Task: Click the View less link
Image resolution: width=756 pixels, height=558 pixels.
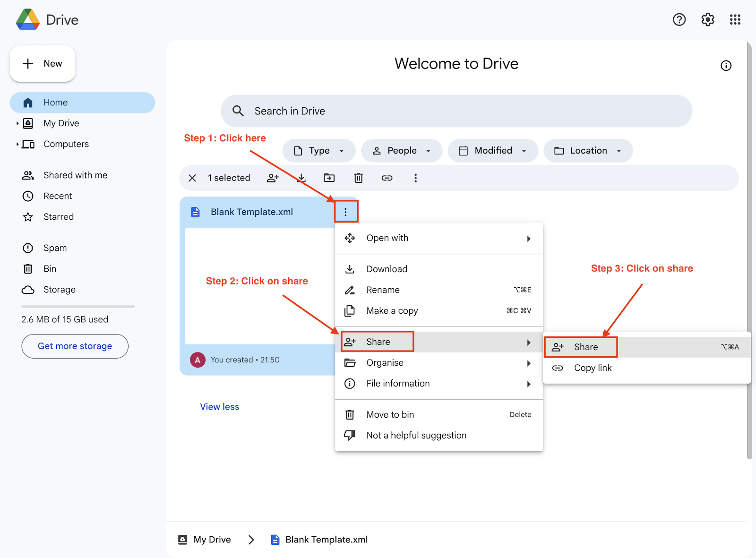Action: [x=220, y=407]
